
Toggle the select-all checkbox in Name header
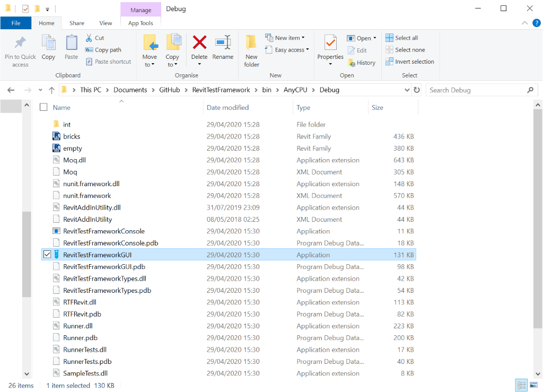tap(43, 107)
